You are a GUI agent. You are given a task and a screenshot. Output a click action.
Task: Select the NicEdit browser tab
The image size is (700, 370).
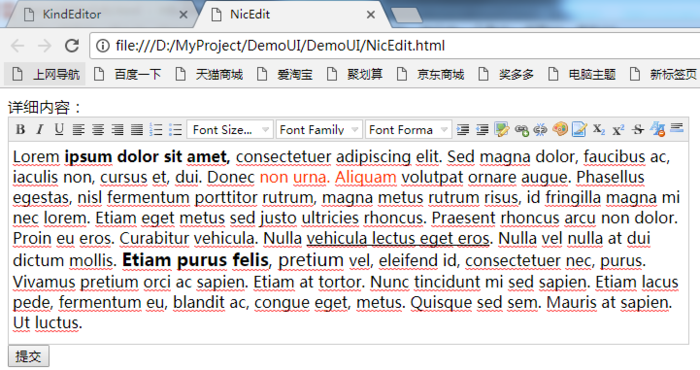tap(292, 14)
